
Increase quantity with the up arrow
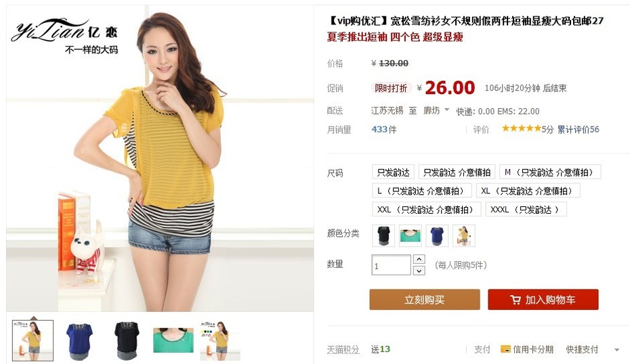pos(419,259)
